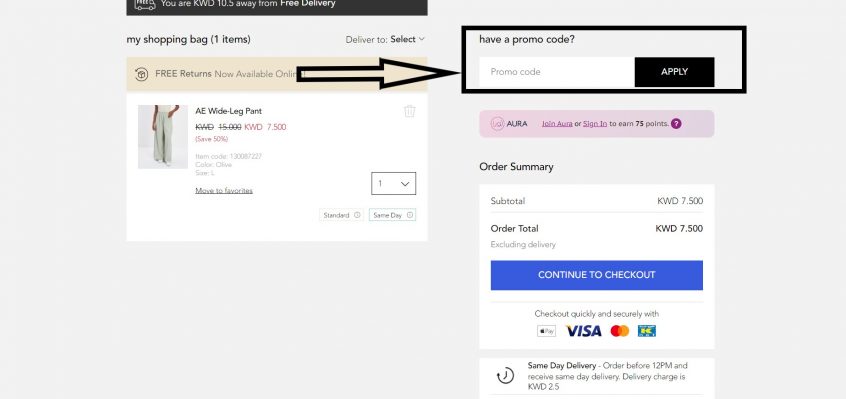846x399 pixels.
Task: Remove item using the trash icon
Action: [410, 111]
